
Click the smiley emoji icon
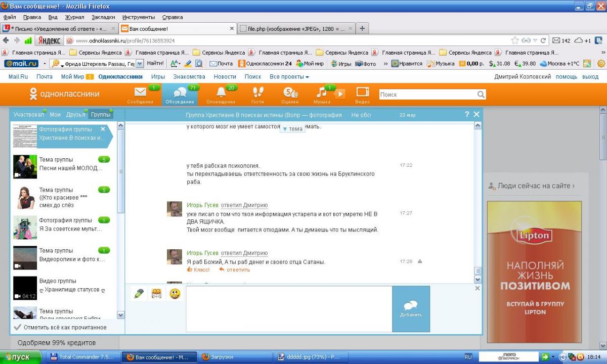click(175, 294)
